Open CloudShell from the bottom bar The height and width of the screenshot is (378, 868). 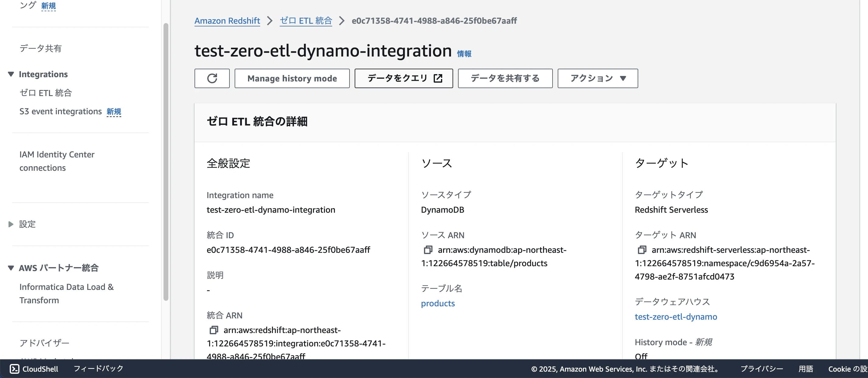pos(33,369)
